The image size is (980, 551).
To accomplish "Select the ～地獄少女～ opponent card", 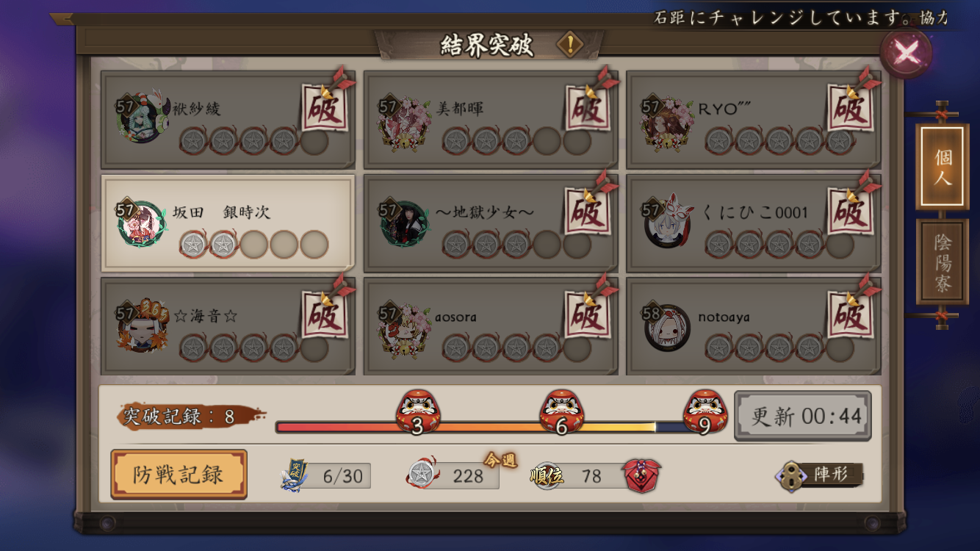I will coord(491,223).
